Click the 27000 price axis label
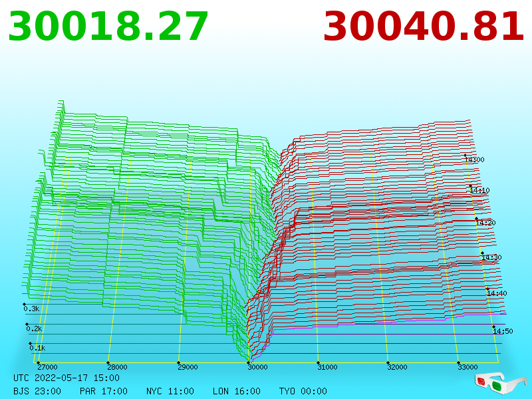Viewport: 532px width, 399px height. coord(47,367)
